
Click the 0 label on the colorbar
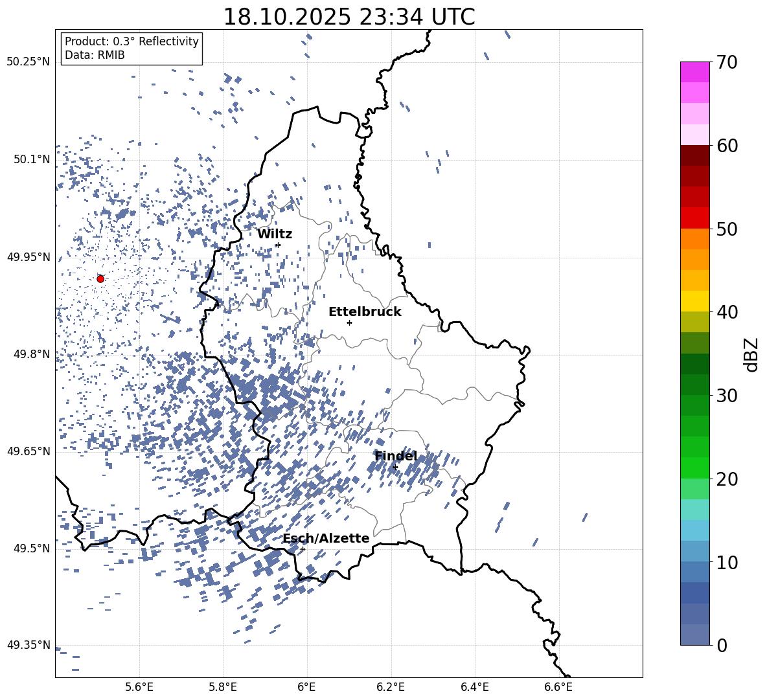click(721, 645)
